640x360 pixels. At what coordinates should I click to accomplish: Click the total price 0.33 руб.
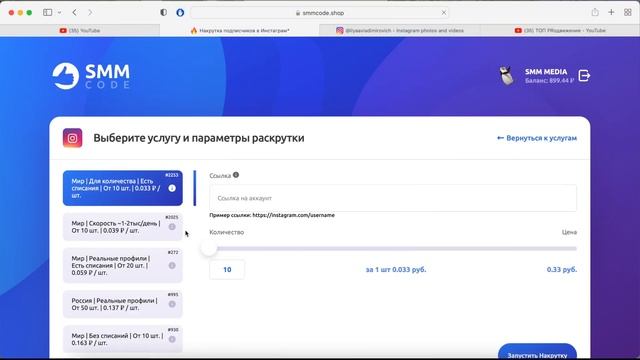(x=562, y=269)
